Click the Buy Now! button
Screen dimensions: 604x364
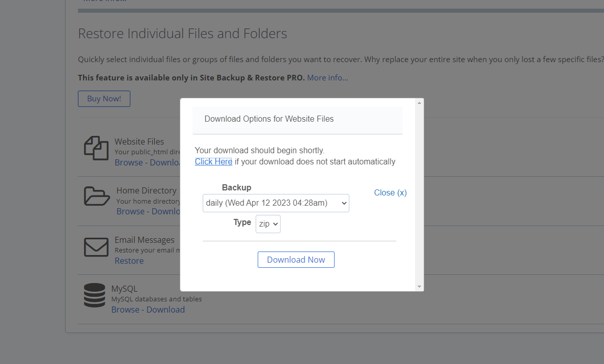(x=104, y=99)
